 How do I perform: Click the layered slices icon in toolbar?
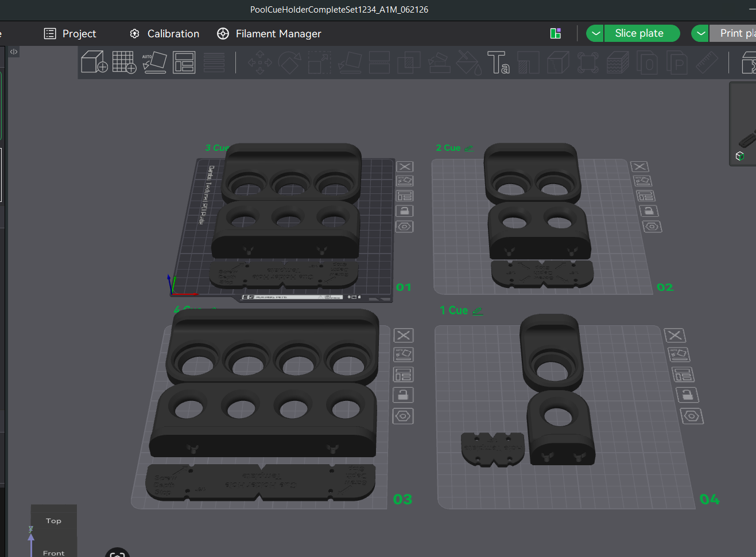click(x=618, y=62)
